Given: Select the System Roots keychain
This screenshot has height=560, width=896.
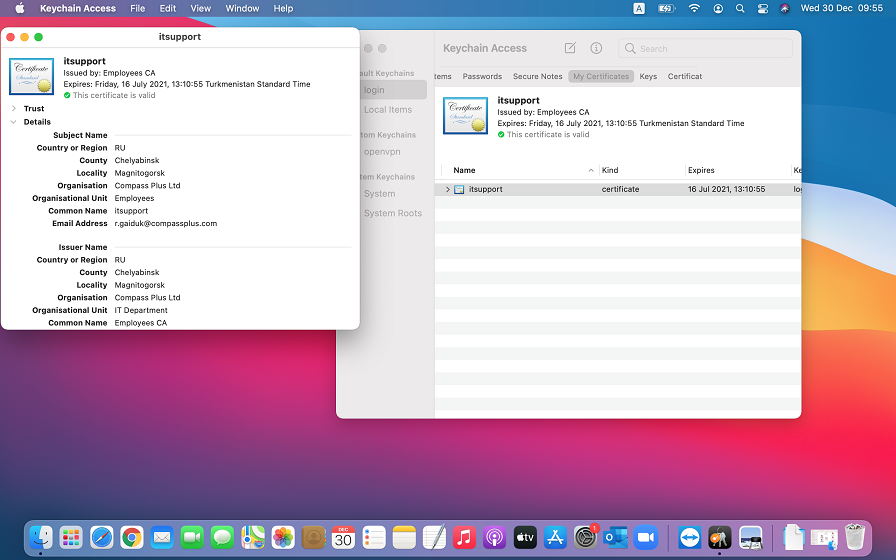Looking at the screenshot, I should [x=392, y=213].
